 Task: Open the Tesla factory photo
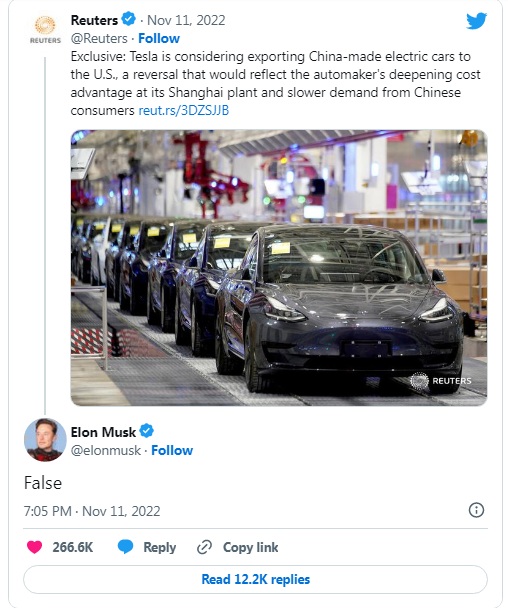click(x=279, y=268)
